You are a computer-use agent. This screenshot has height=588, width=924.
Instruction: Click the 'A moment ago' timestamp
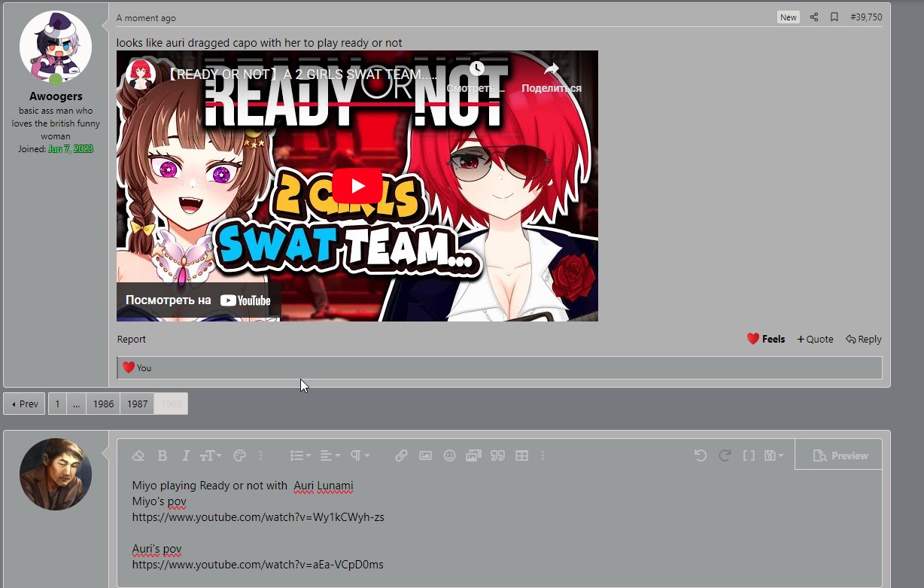[146, 18]
